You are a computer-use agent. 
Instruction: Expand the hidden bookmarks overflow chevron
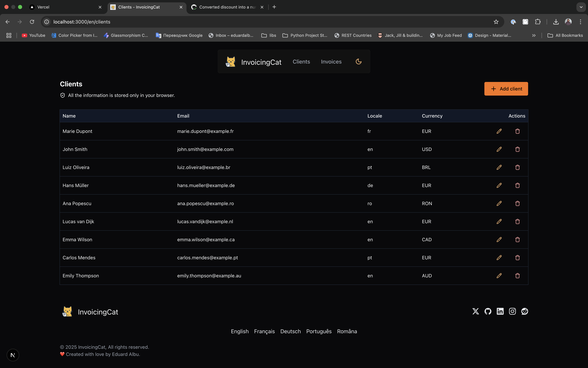coord(534,36)
